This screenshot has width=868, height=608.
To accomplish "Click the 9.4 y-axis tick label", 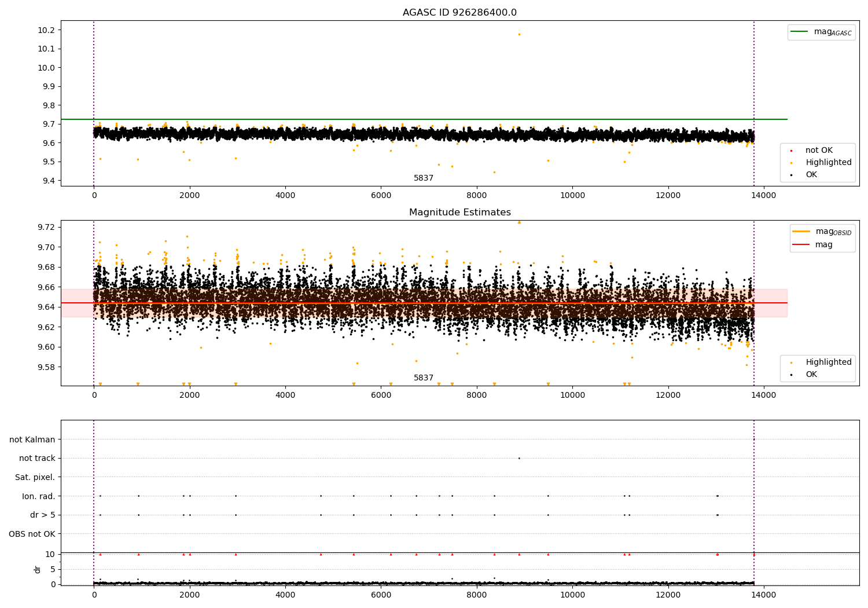I will [49, 181].
